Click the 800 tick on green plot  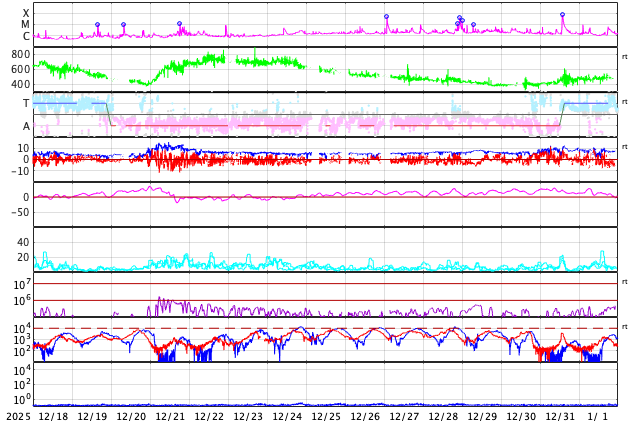tap(21, 54)
